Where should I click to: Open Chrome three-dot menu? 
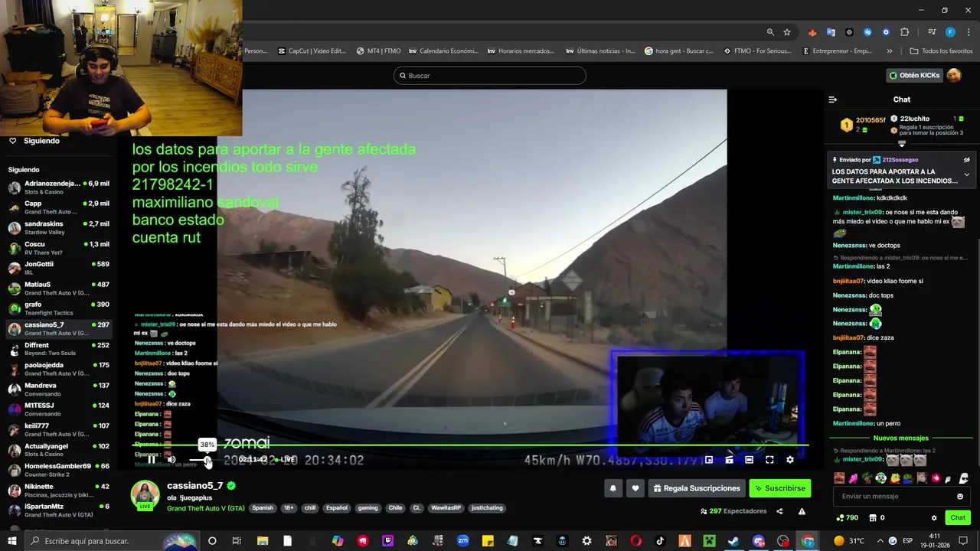click(x=967, y=32)
